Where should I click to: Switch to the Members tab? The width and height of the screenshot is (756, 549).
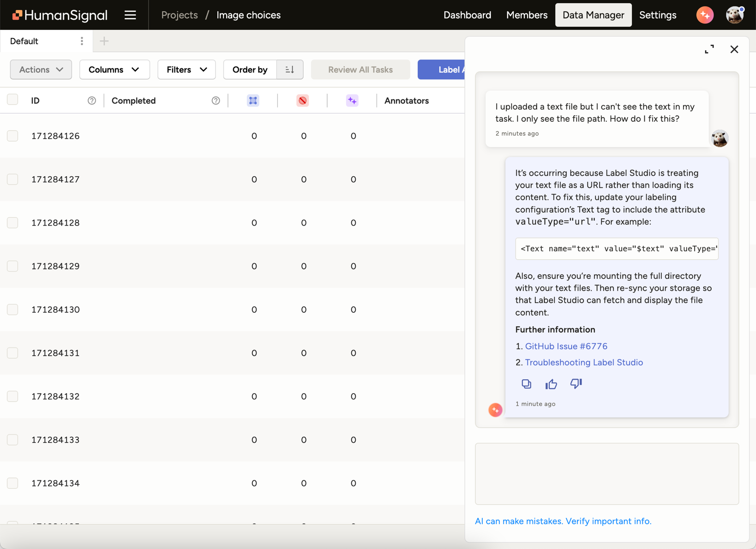(527, 15)
